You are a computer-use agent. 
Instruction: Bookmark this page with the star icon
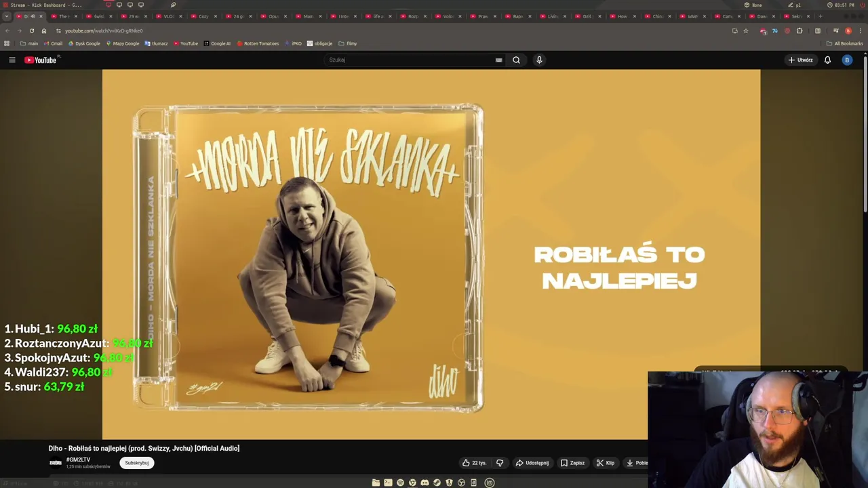coord(746,30)
